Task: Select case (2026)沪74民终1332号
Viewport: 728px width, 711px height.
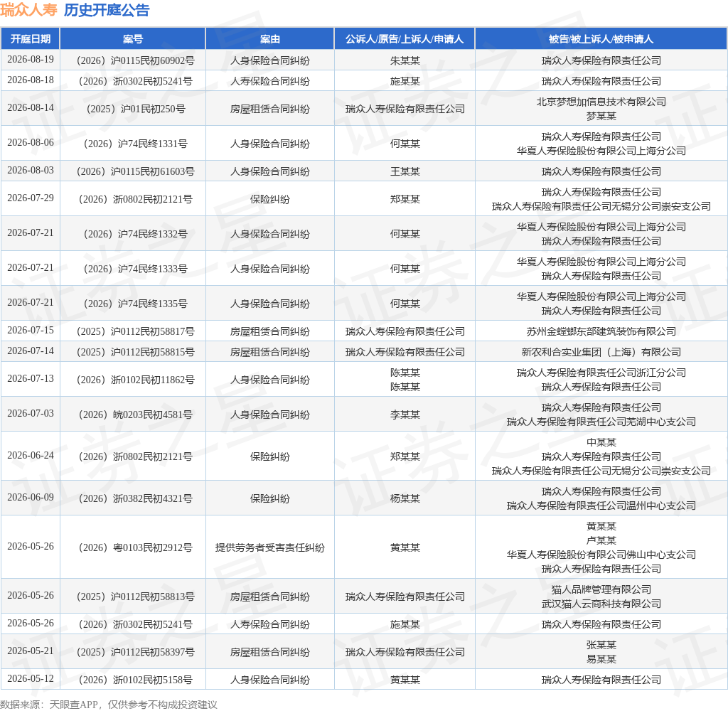Action: coord(136,234)
